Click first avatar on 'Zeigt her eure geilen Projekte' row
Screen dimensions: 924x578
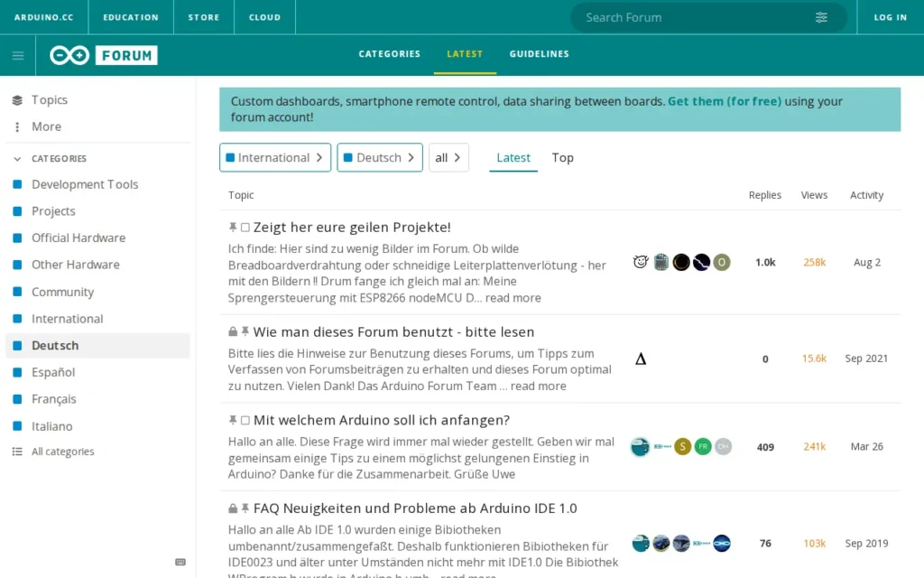tap(641, 262)
